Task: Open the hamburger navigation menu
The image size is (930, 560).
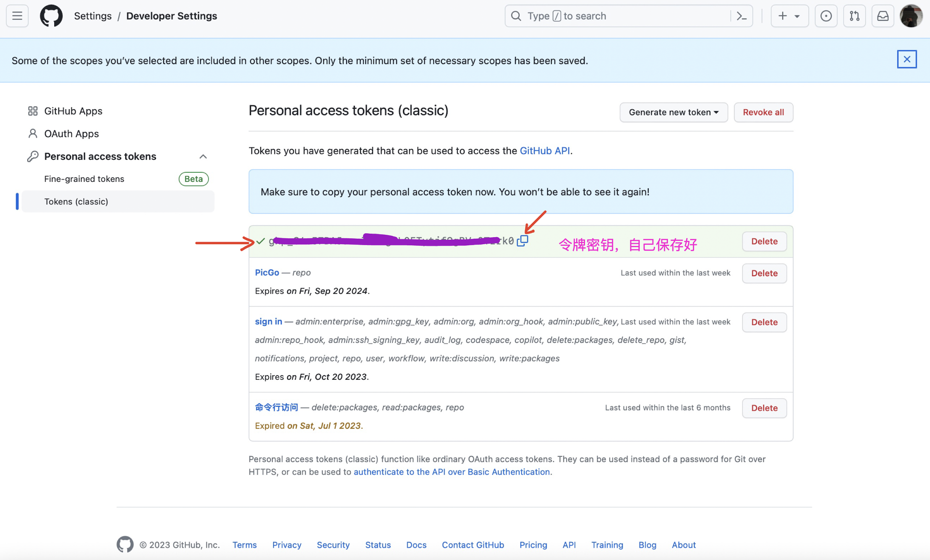Action: click(17, 16)
